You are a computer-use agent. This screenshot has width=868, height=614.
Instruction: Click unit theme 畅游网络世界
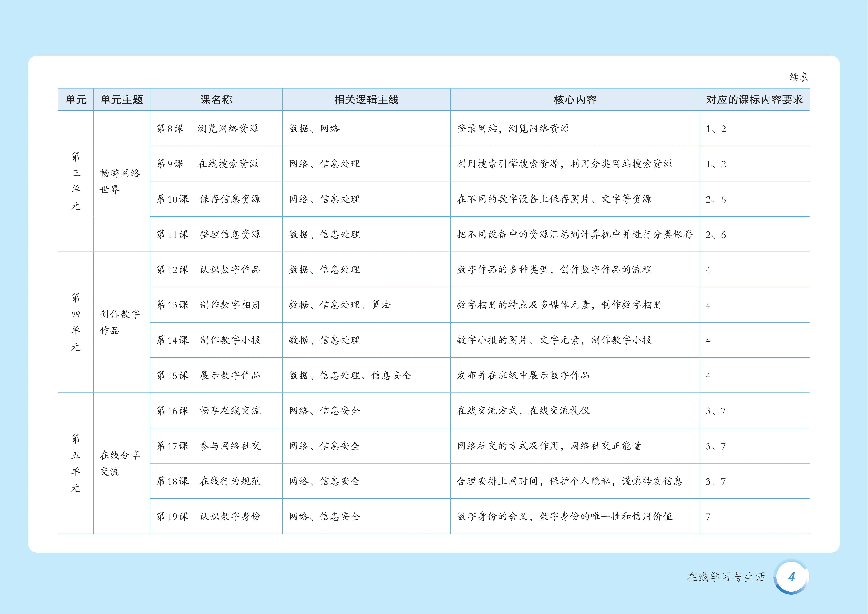(x=120, y=181)
